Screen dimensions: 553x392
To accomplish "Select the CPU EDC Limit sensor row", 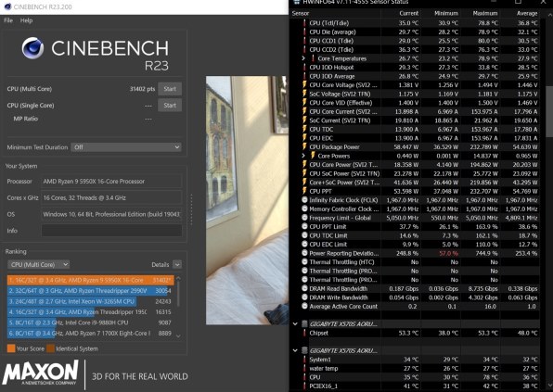I will click(x=415, y=244).
